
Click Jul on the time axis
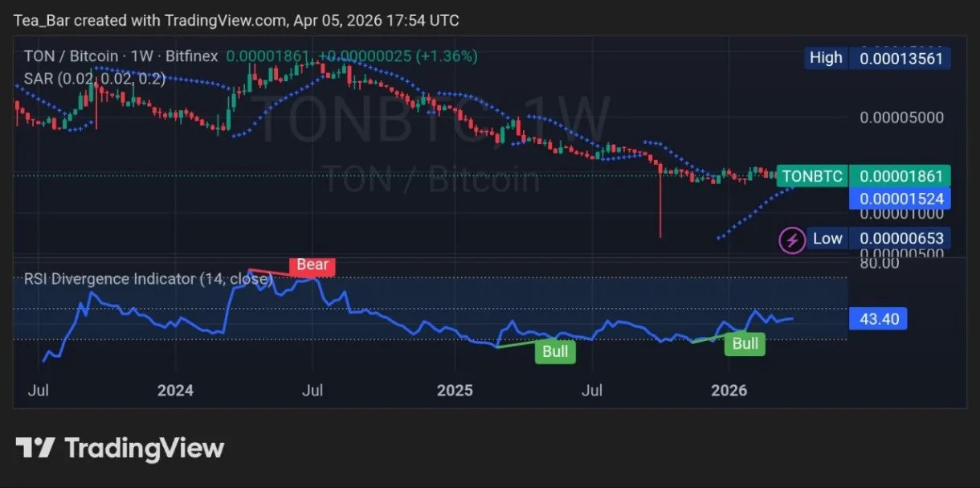(x=39, y=391)
